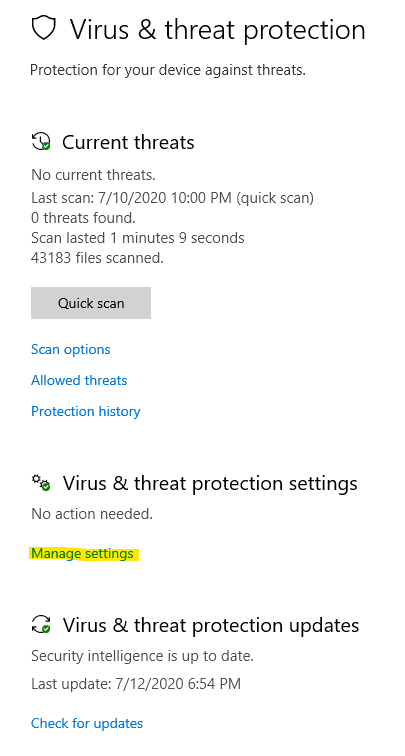Click the Current threats heading
The width and height of the screenshot is (405, 756).
point(128,142)
